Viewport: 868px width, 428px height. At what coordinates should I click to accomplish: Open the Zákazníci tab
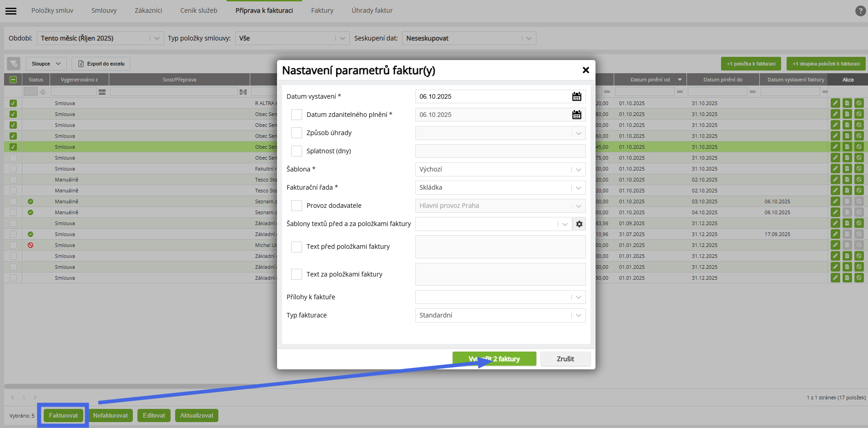point(148,10)
